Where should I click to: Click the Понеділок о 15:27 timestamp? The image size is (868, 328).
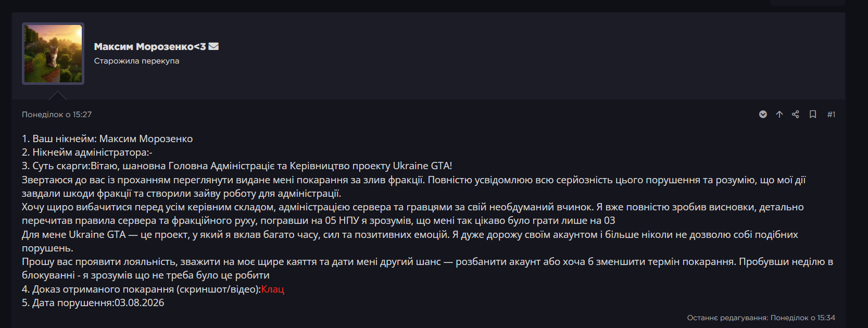pyautogui.click(x=57, y=115)
